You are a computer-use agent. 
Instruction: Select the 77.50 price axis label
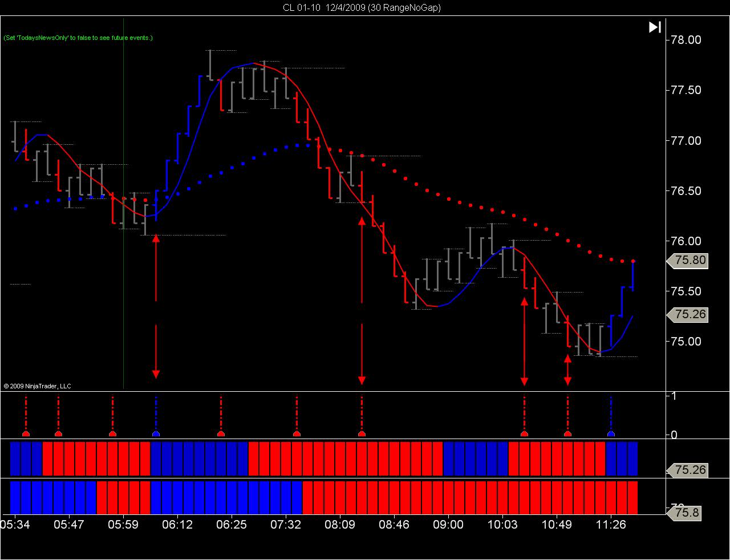686,90
